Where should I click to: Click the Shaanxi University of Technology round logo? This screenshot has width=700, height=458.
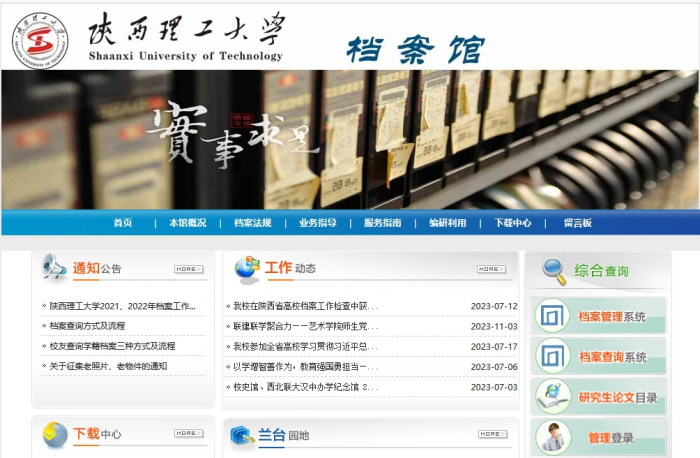coord(40,40)
